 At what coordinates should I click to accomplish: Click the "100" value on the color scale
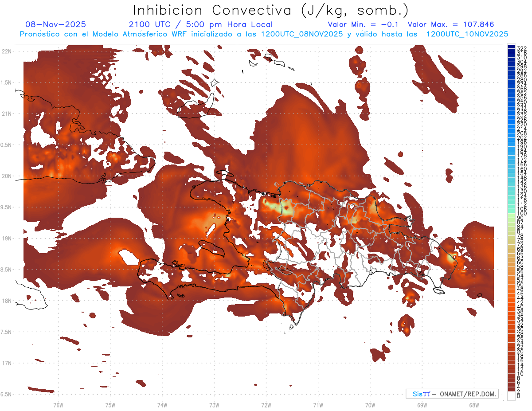(521, 214)
